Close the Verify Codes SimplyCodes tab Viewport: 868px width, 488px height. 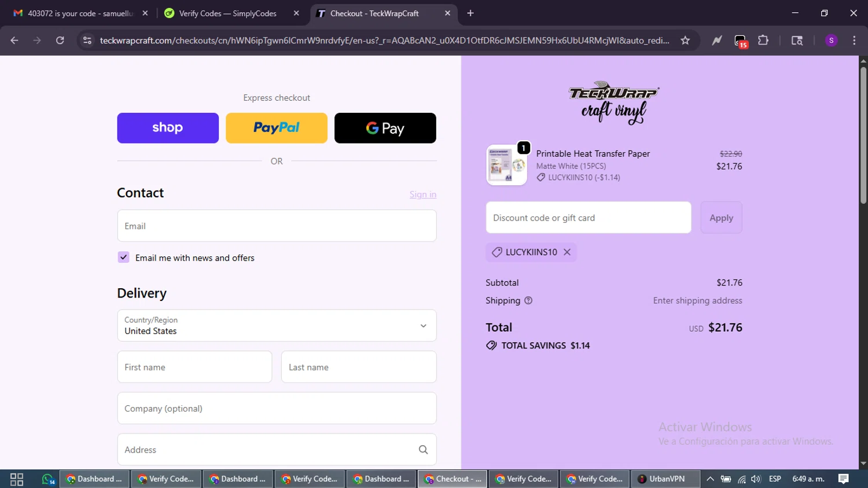296,13
